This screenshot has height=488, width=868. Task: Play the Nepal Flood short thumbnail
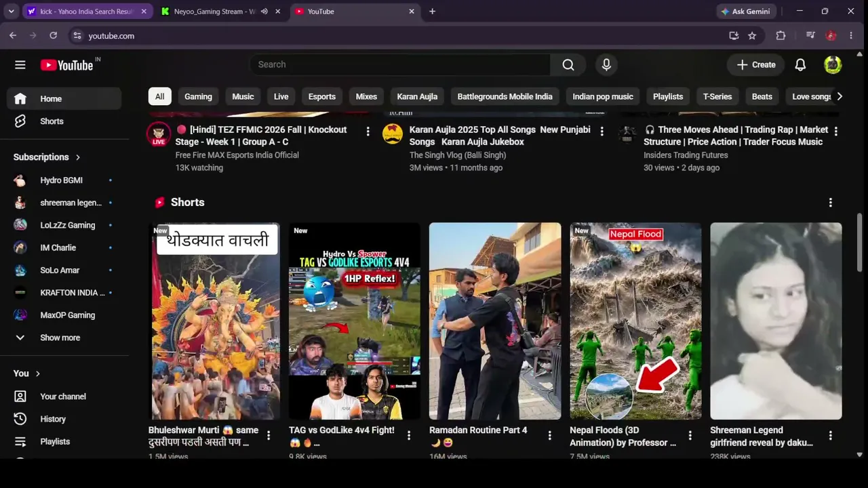click(635, 321)
